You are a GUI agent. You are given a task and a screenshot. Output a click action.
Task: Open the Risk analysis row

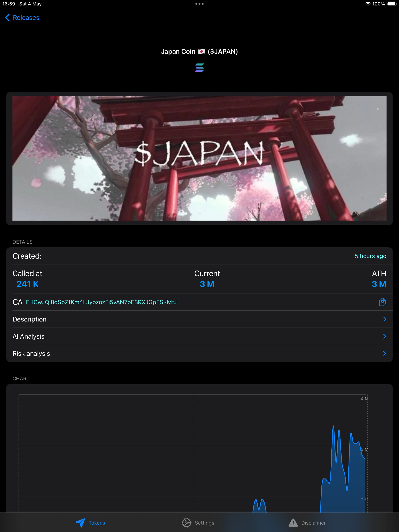(x=199, y=353)
